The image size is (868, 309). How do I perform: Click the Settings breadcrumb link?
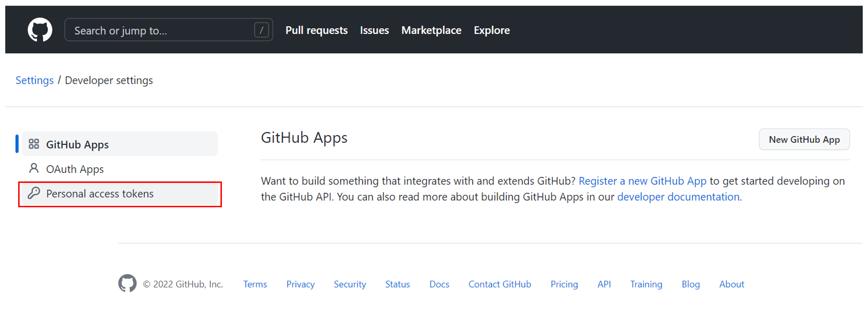click(34, 80)
